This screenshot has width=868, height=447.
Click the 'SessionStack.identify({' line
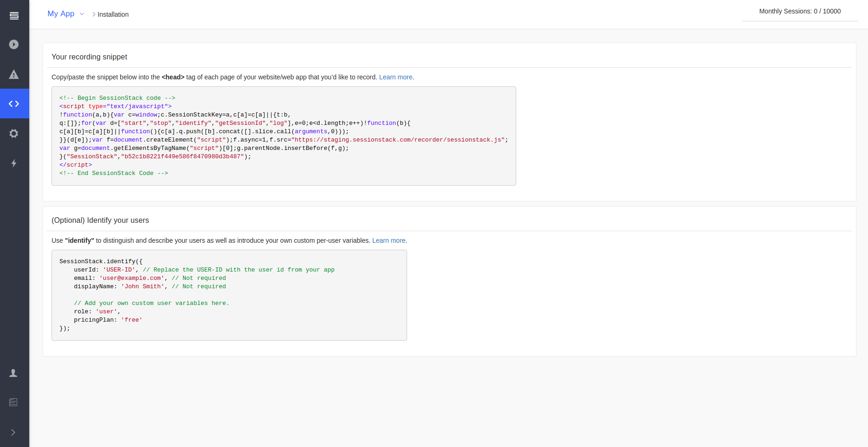pyautogui.click(x=101, y=261)
